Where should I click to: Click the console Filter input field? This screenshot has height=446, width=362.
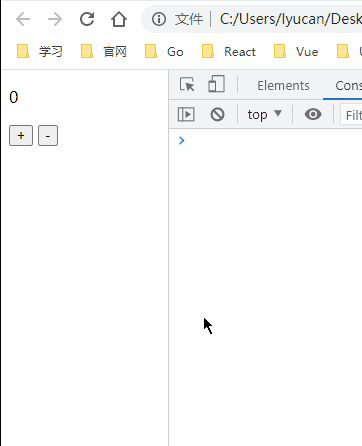click(x=351, y=115)
